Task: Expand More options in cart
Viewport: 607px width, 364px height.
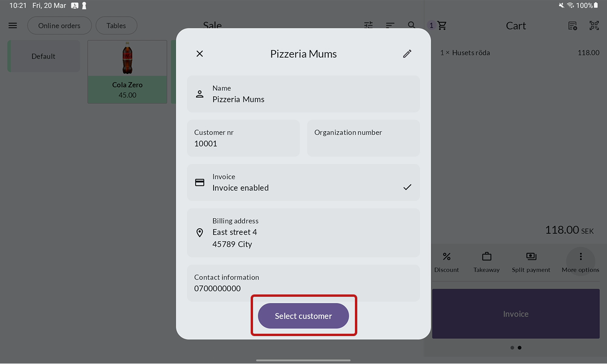Action: click(580, 261)
